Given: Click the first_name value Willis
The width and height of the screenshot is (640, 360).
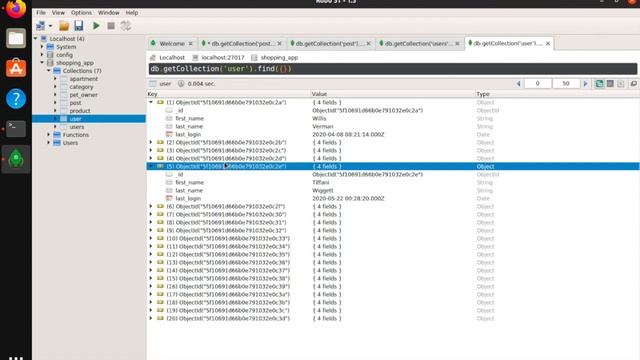Looking at the screenshot, I should click(319, 118).
